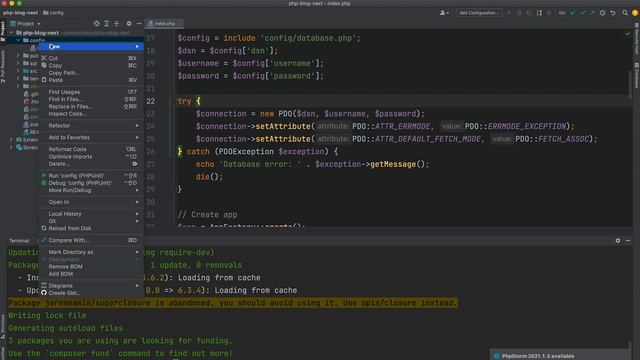Choose Cut from the context menu

(91, 58)
